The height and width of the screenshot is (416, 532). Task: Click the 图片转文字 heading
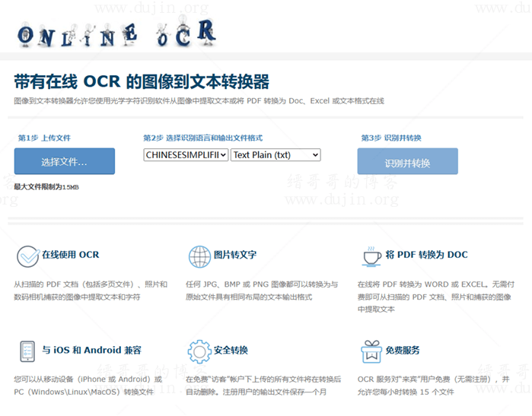234,255
